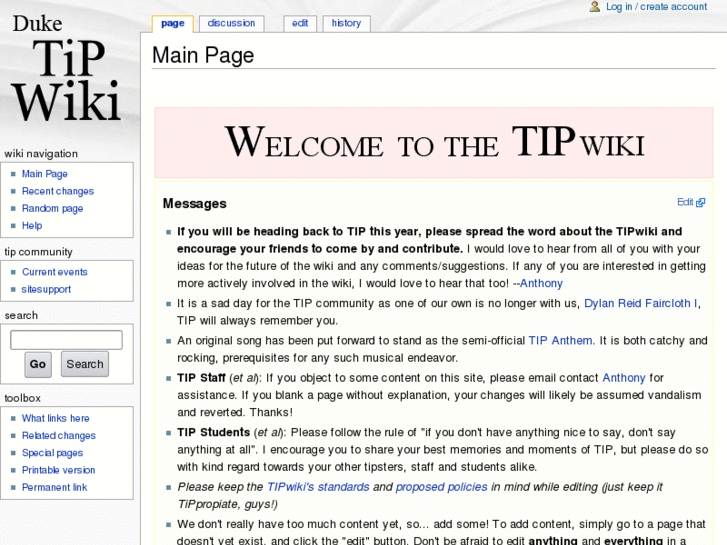The height and width of the screenshot is (545, 727).
Task: Click the external link icon beside Edit
Action: pyautogui.click(x=701, y=202)
